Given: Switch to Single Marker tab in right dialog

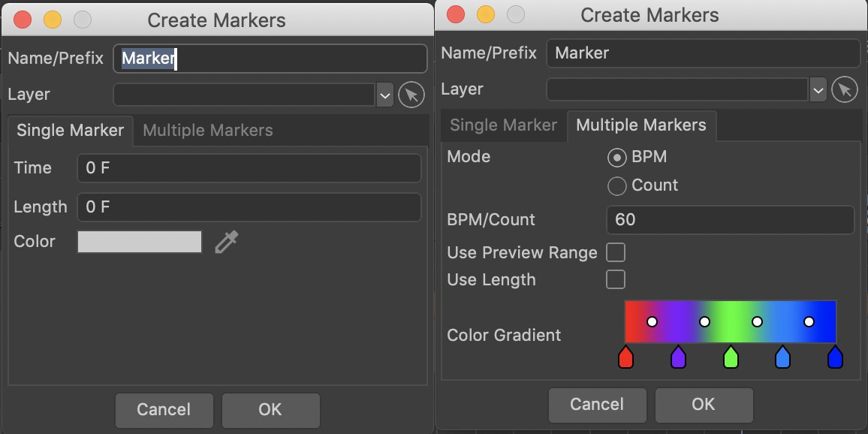Looking at the screenshot, I should [503, 125].
